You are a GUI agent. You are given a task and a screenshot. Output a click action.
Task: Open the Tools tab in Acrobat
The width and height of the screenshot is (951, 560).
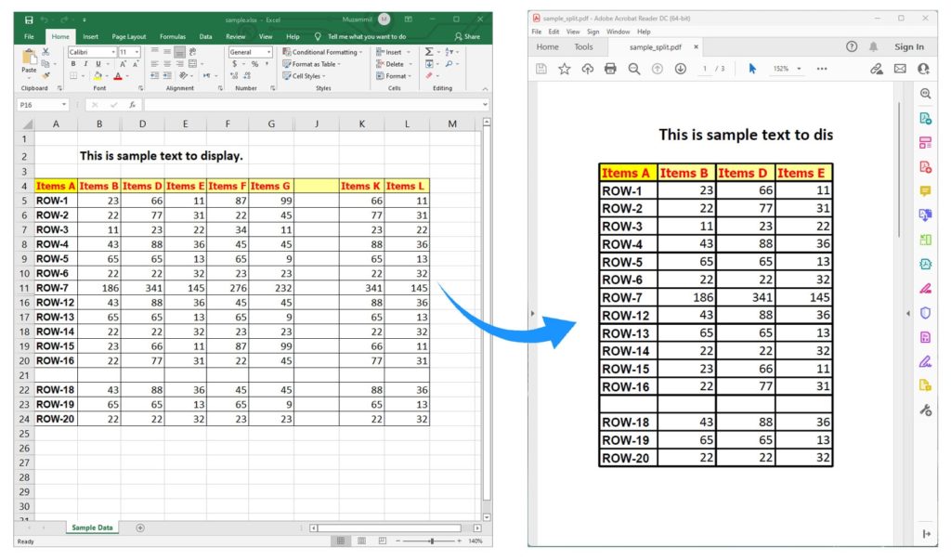click(582, 46)
